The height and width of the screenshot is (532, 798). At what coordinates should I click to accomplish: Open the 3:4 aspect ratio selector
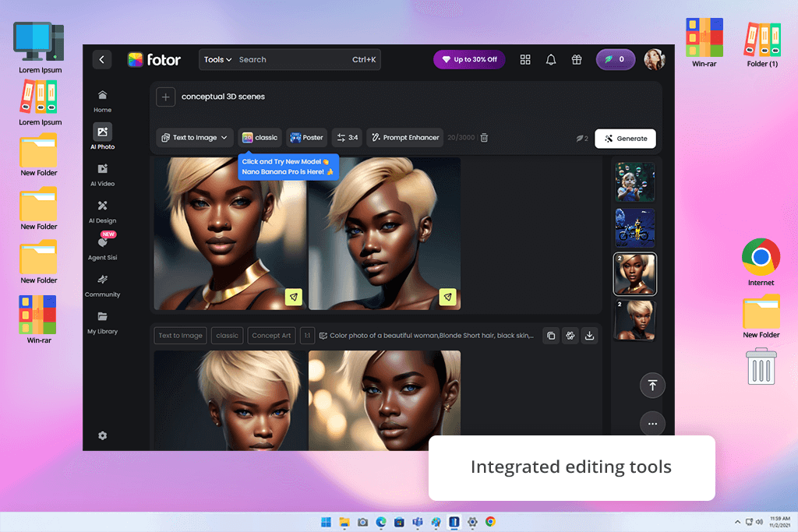(x=347, y=138)
